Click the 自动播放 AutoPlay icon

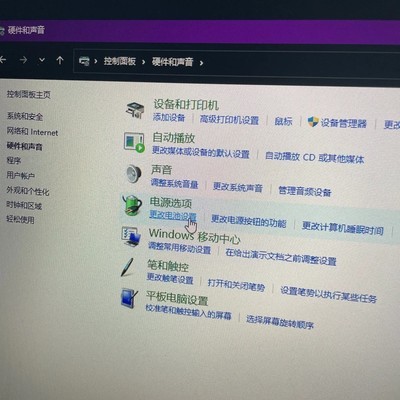pyautogui.click(x=134, y=142)
